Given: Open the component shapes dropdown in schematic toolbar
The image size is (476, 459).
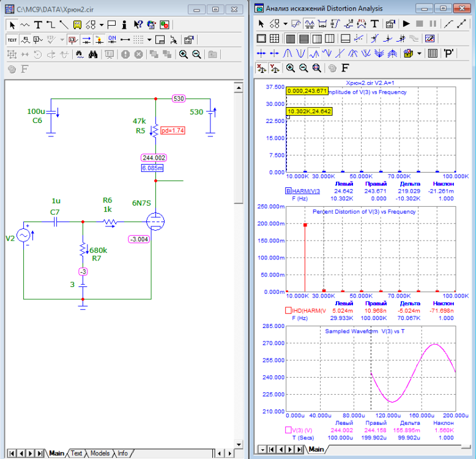Looking at the screenshot, I should click(x=101, y=25).
